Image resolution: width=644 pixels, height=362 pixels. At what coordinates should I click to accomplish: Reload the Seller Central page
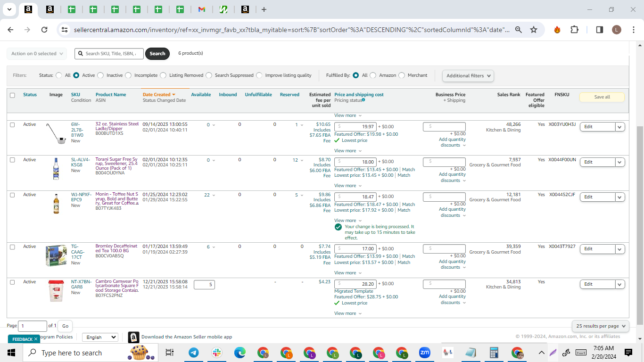[x=44, y=30]
